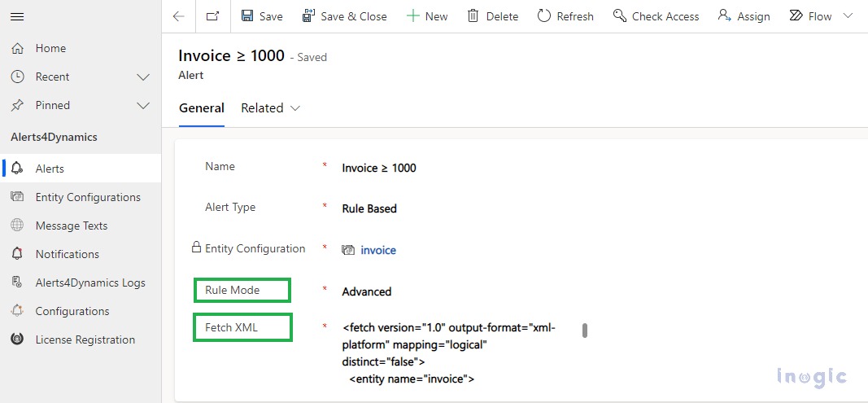The image size is (868, 403).
Task: Click the Save & Close icon
Action: point(309,16)
